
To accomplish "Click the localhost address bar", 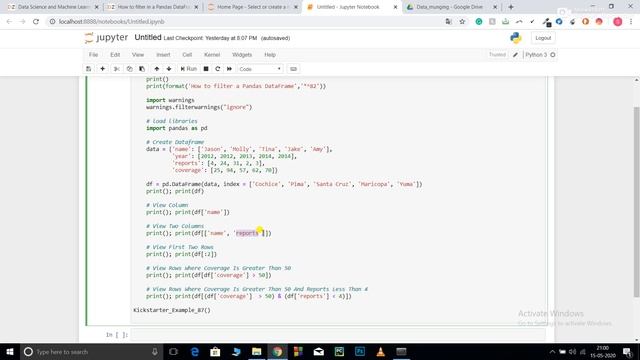I will (245, 22).
